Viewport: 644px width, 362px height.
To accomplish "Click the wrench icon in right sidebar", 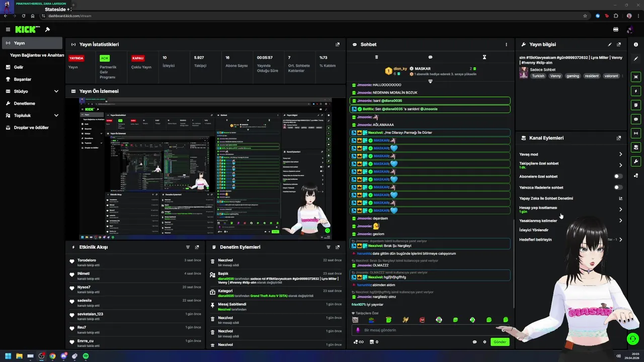I will click(636, 161).
